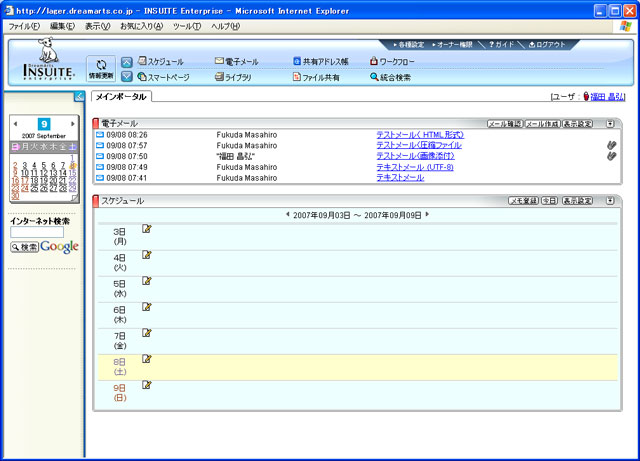Click the attachment clip on 圧縮ファイル mail row
This screenshot has height=461, width=640.
(611, 145)
